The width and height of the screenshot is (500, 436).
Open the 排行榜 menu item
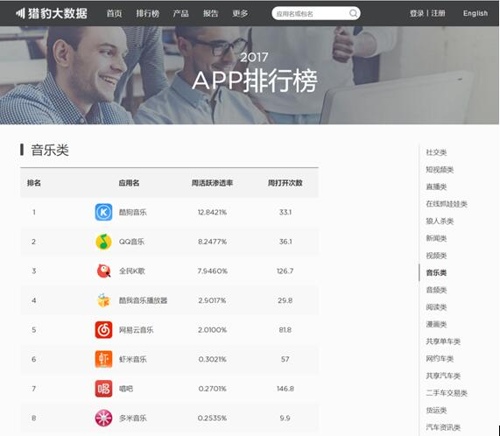tap(148, 13)
